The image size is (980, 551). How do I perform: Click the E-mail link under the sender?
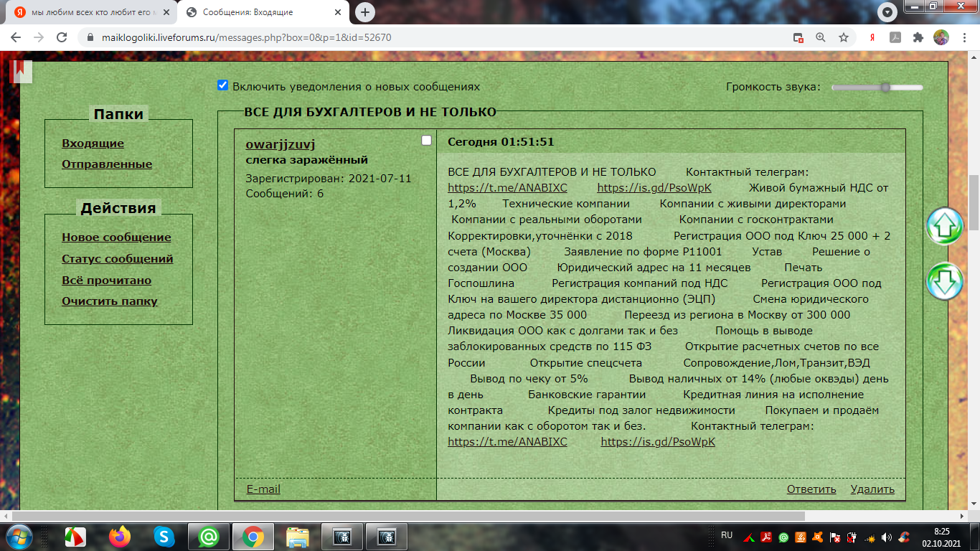(x=263, y=489)
